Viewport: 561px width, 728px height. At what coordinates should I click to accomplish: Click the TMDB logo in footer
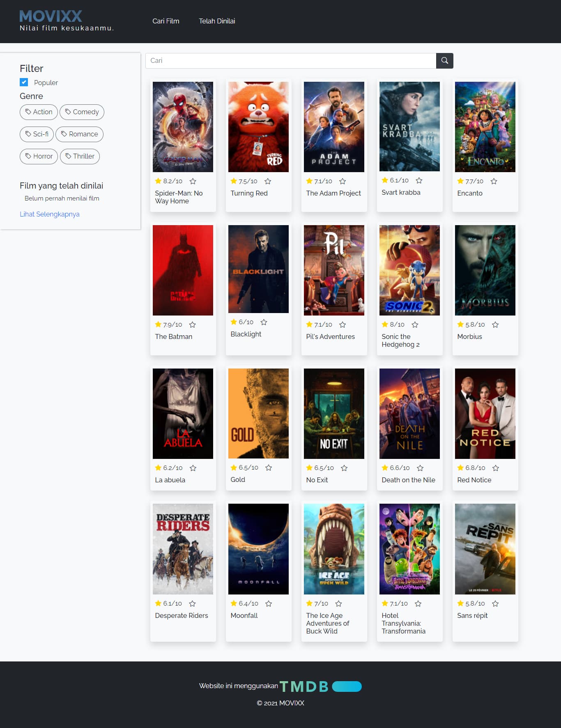tap(320, 686)
